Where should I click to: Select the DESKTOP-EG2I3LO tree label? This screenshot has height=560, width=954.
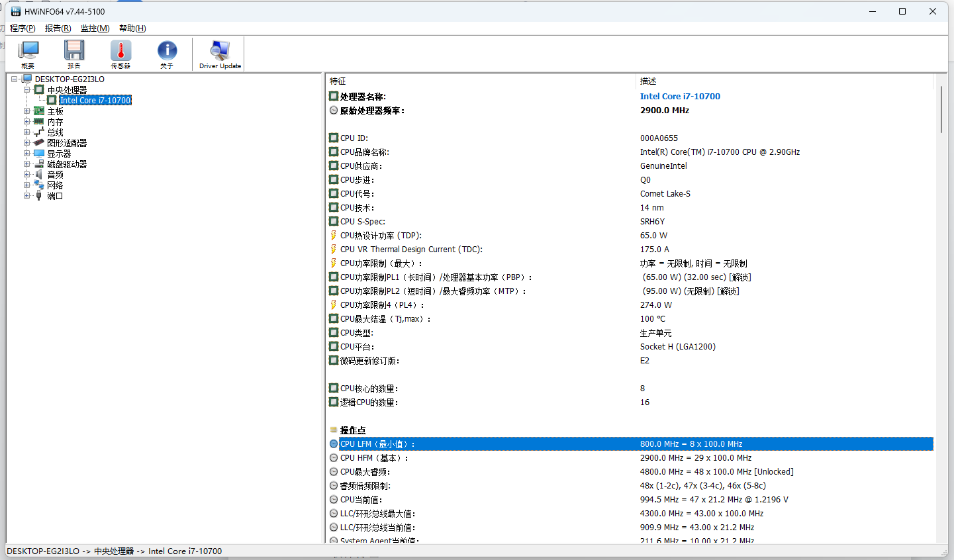(x=70, y=79)
